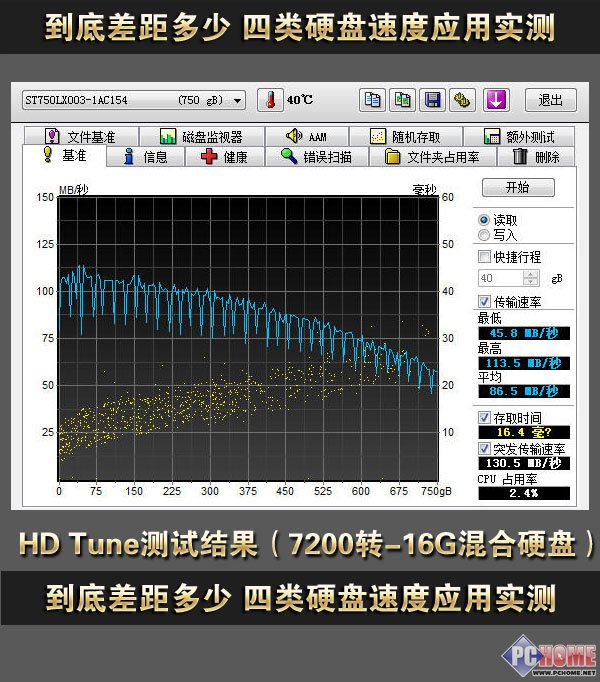Switch to the AAM tab
600x682 pixels.
pos(307,137)
